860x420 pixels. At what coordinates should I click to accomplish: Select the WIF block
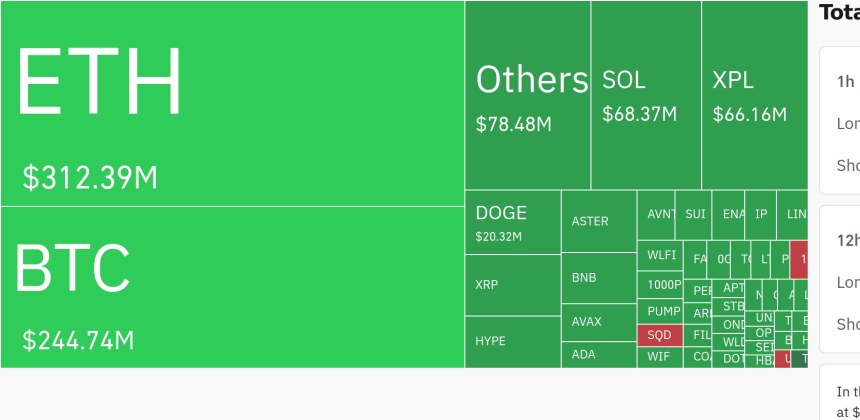click(659, 356)
